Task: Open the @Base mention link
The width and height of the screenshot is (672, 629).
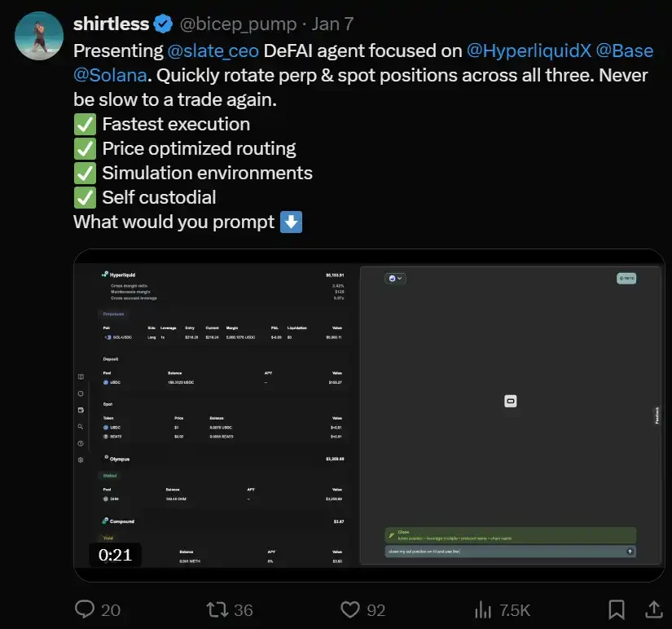Action: pyautogui.click(x=624, y=51)
